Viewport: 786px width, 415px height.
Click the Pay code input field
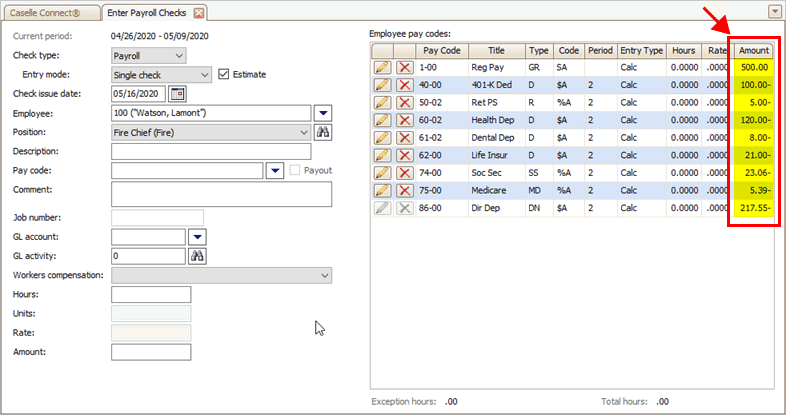(187, 171)
